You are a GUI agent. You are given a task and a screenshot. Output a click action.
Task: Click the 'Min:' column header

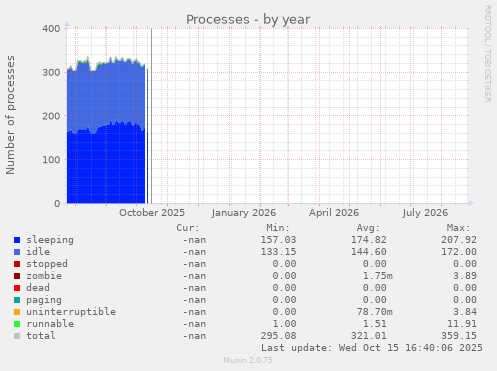click(x=278, y=228)
